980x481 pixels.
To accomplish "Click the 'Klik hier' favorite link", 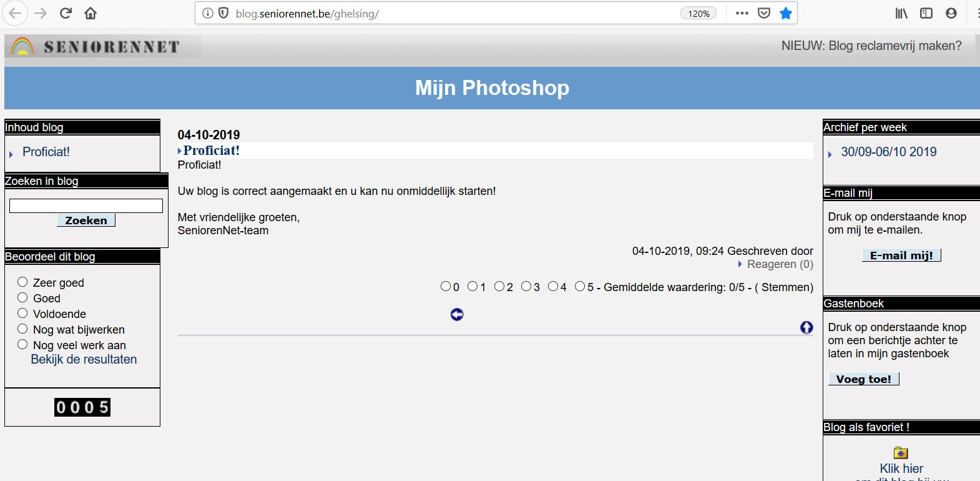I will pos(901,469).
